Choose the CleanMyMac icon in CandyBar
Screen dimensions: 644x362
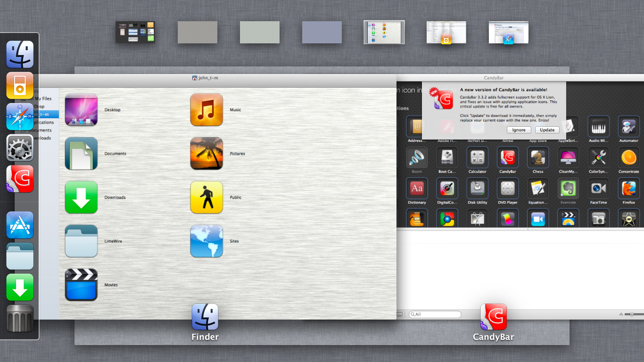[568, 157]
